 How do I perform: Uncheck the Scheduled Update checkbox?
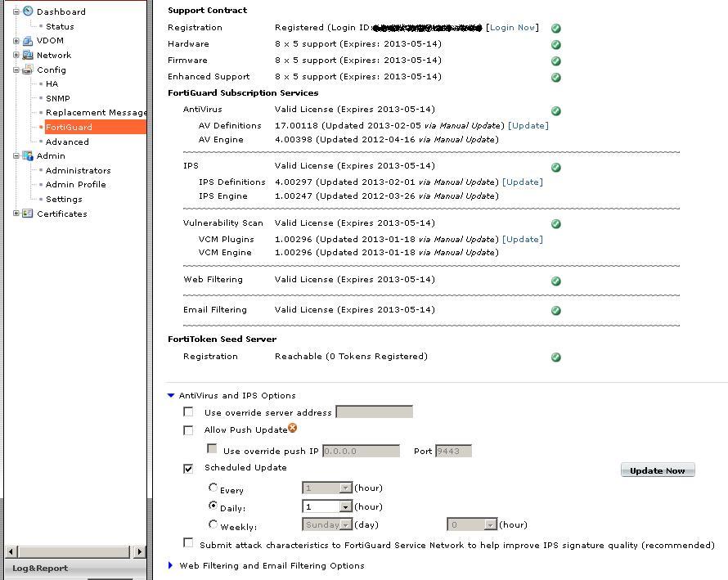pos(188,469)
